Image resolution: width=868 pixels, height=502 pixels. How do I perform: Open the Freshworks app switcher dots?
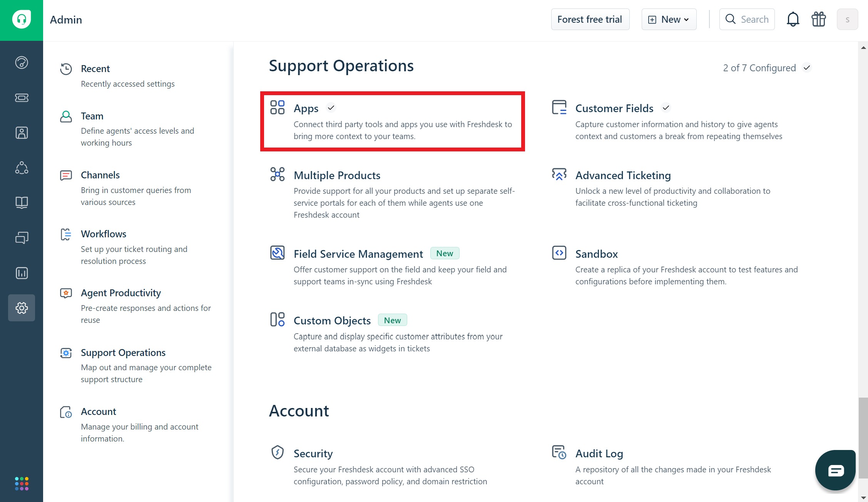point(22,484)
